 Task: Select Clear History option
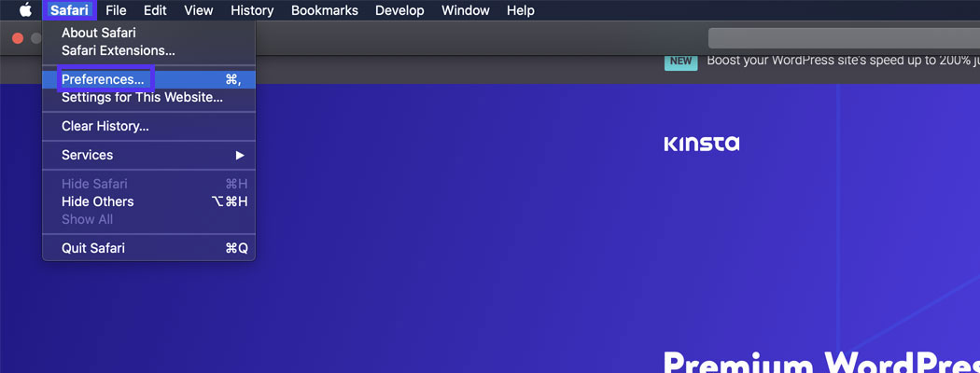(x=105, y=126)
